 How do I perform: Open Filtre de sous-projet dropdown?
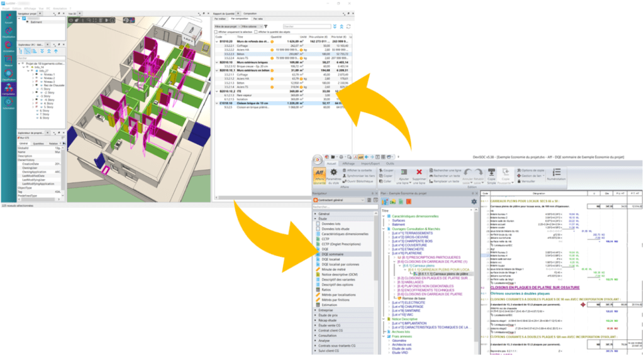point(226,26)
